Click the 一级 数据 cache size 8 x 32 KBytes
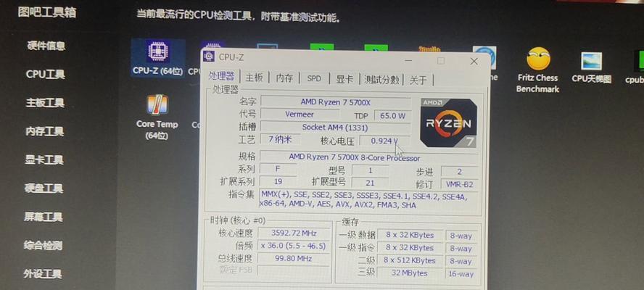644x290 pixels. coord(410,235)
